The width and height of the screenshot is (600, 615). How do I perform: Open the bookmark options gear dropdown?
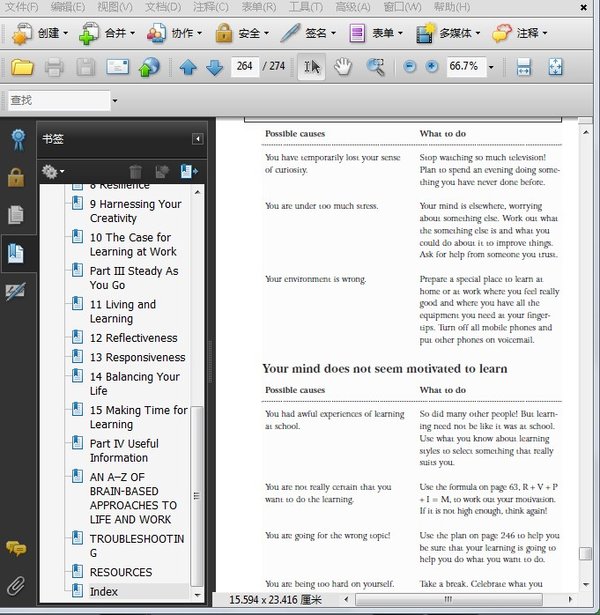tap(53, 171)
